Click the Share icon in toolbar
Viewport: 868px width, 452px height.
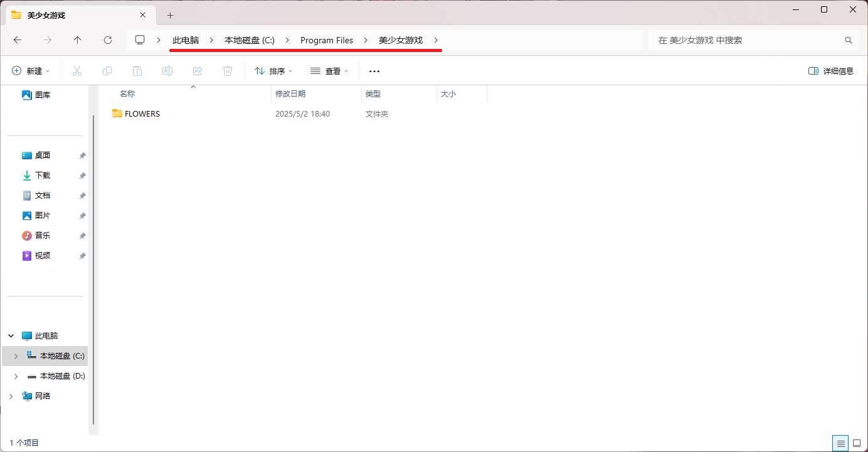click(x=198, y=71)
